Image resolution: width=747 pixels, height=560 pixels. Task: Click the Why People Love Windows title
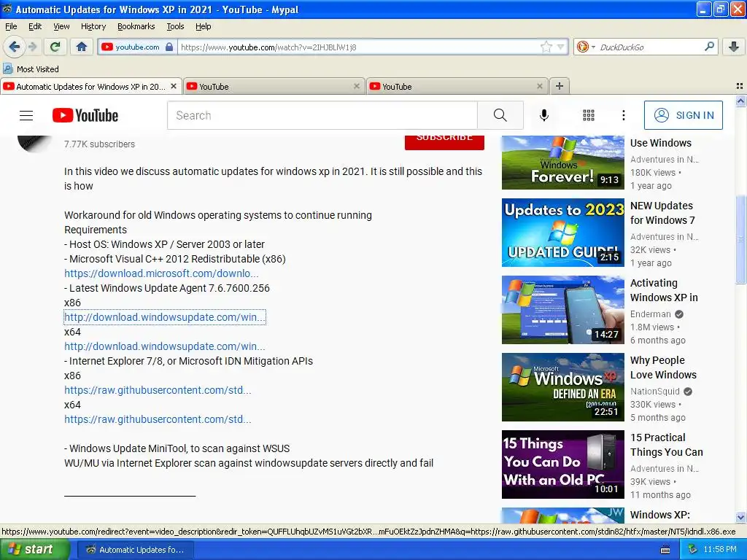point(663,367)
